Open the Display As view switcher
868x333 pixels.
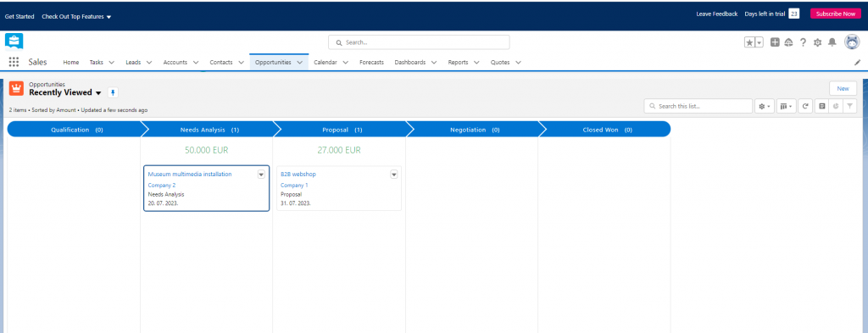coord(786,106)
